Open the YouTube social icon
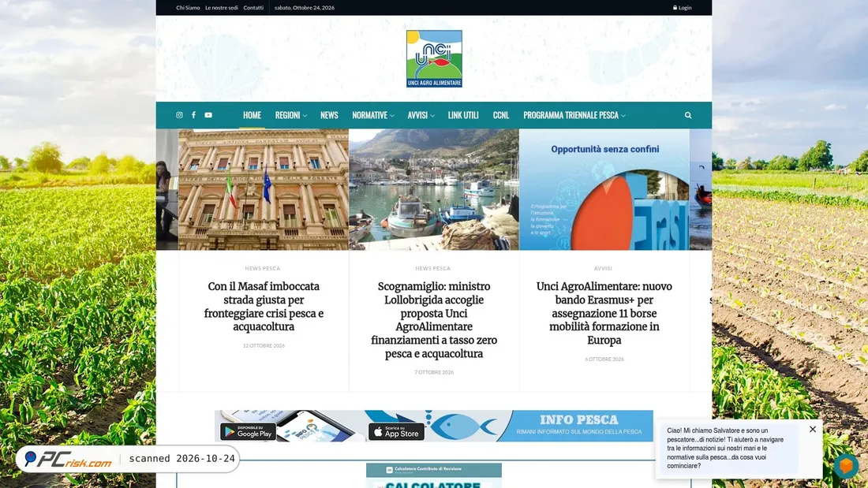The height and width of the screenshot is (488, 868). click(208, 115)
